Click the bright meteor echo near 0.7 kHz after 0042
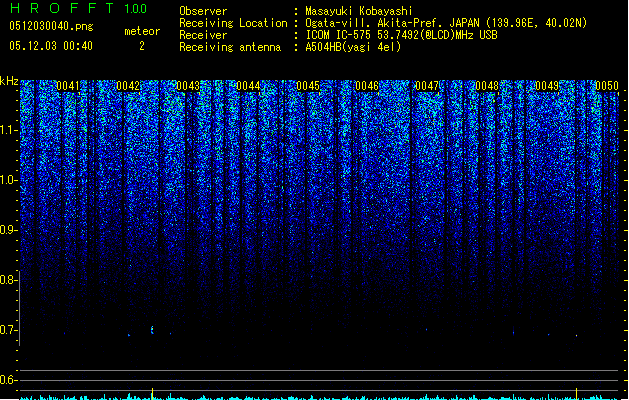629x400 pixels. (152, 330)
